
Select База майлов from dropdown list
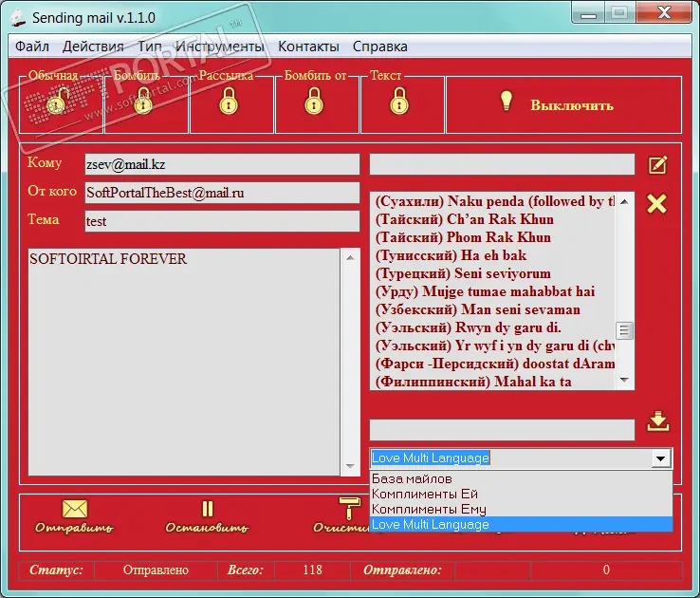tap(412, 478)
